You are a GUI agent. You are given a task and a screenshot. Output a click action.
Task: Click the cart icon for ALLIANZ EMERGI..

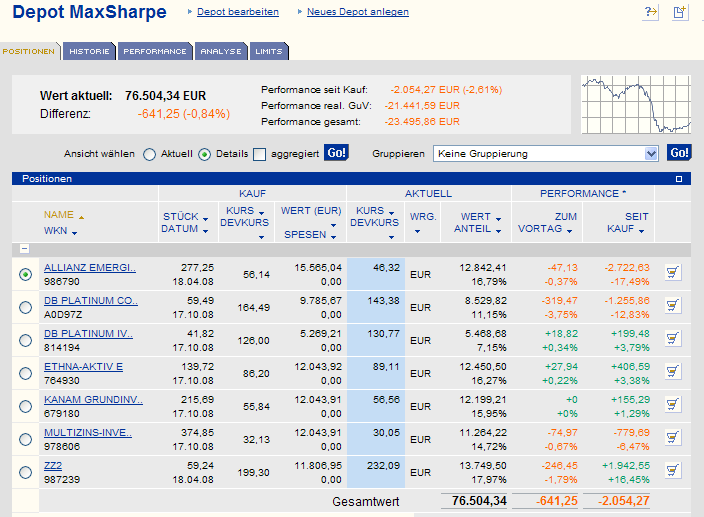672,272
